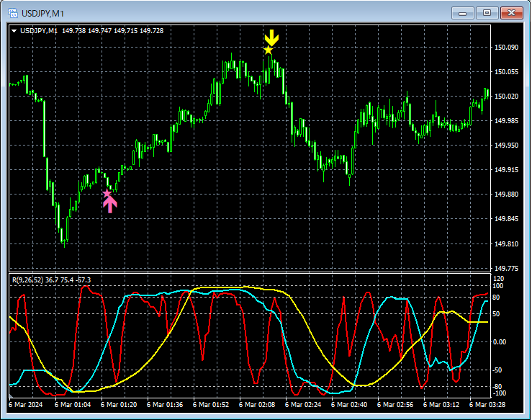Click the 6 Mar 02:08 time label
Viewport: 532px width, 420px height.
[257, 405]
